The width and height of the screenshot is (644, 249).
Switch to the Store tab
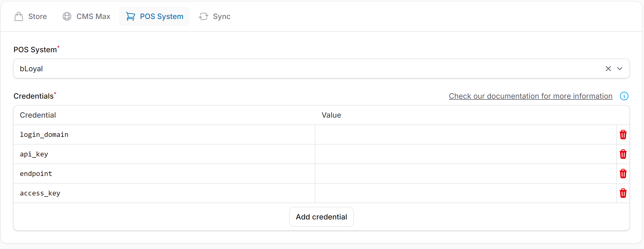[31, 16]
